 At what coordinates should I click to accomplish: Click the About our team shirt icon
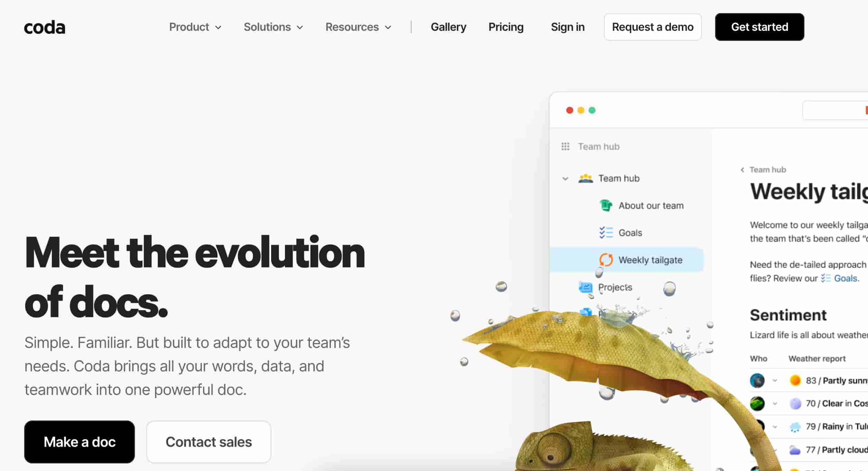point(606,205)
